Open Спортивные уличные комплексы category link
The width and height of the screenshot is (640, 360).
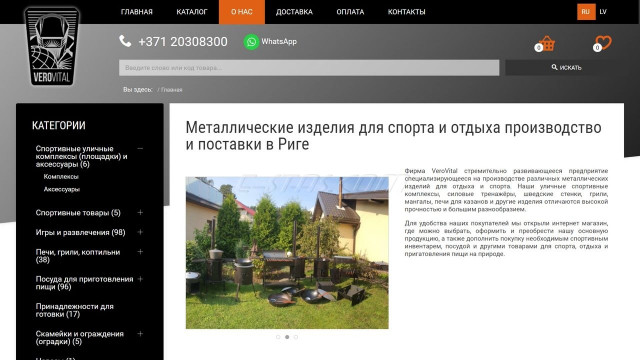tap(81, 156)
